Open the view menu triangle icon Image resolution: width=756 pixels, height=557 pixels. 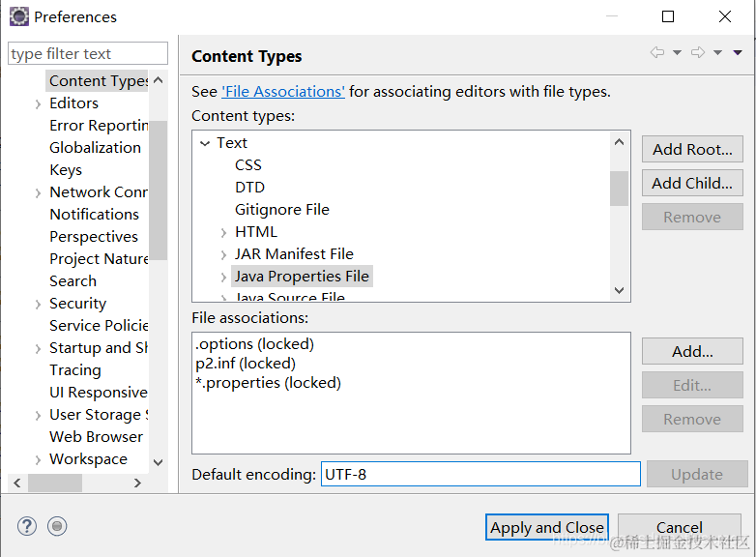point(738,53)
